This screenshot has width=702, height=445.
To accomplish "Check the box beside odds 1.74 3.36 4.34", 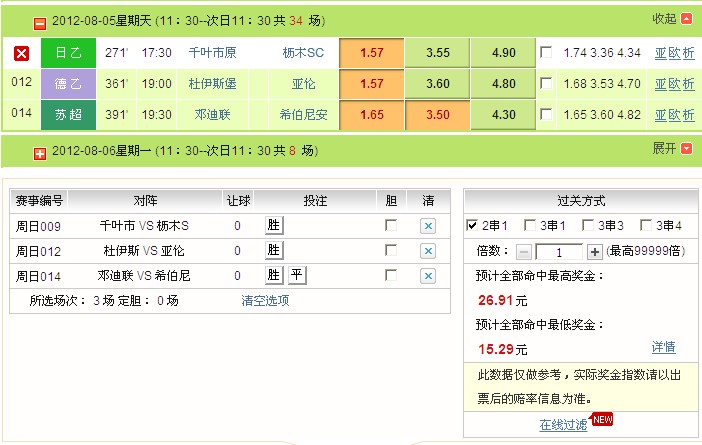I will coord(545,53).
